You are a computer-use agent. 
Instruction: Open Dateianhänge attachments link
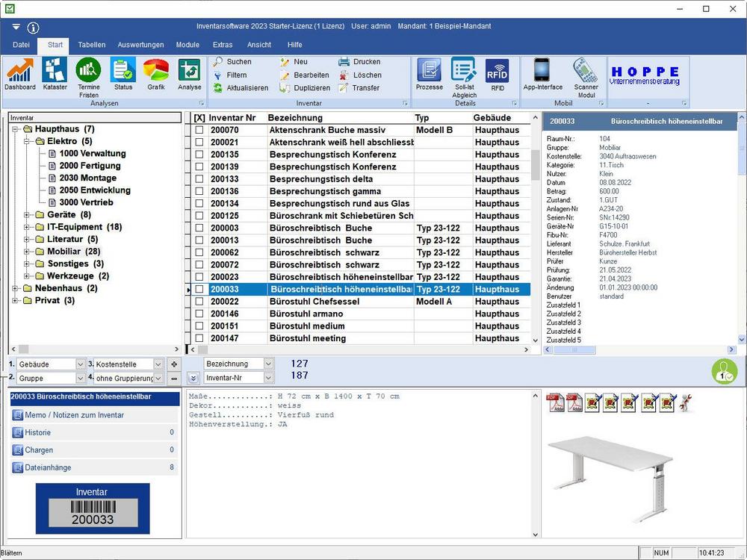point(48,468)
